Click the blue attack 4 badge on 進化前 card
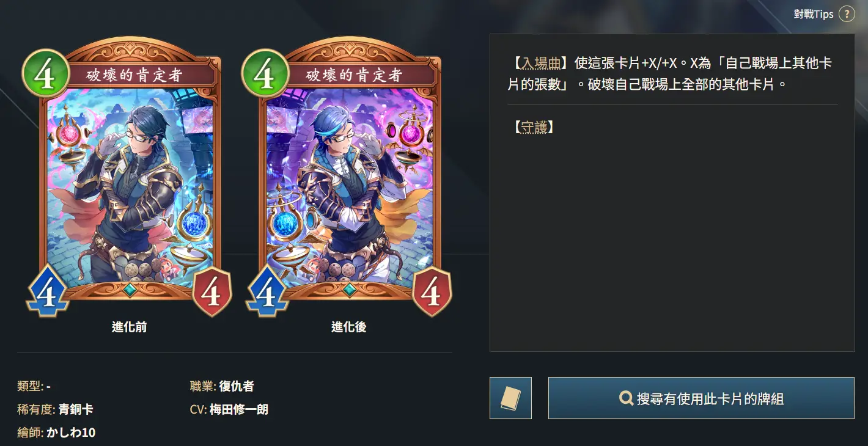This screenshot has height=446, width=868. click(x=48, y=291)
